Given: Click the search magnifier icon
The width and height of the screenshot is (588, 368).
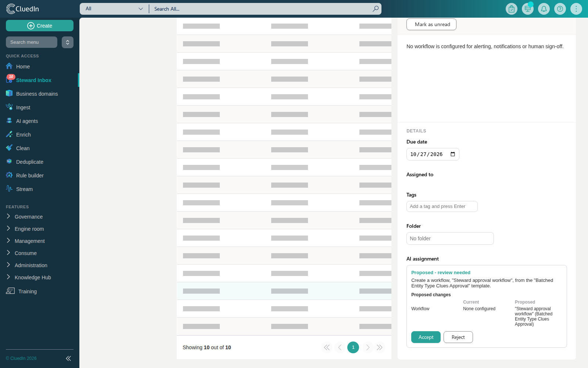Looking at the screenshot, I should coord(376,9).
